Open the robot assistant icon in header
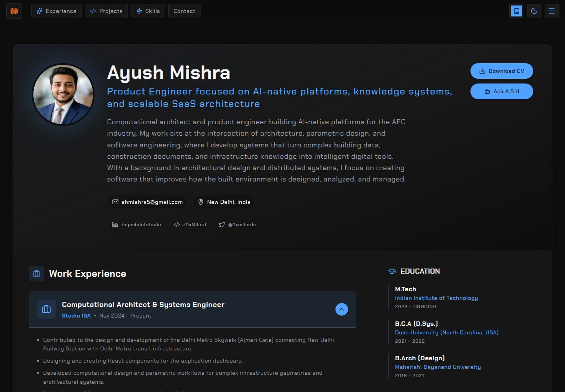This screenshot has width=565, height=392. pyautogui.click(x=517, y=11)
